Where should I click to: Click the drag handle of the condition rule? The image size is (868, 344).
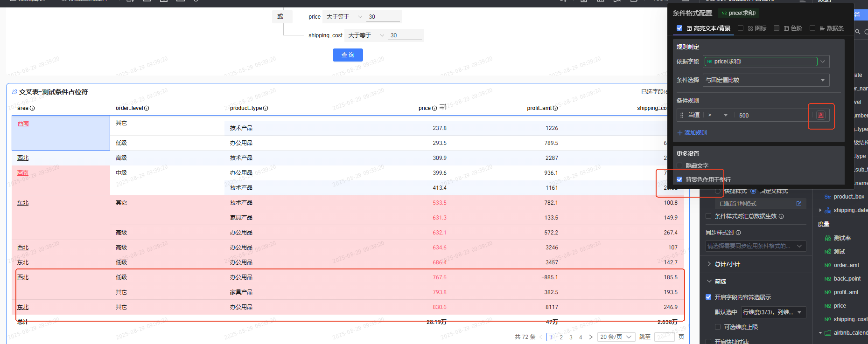point(682,115)
